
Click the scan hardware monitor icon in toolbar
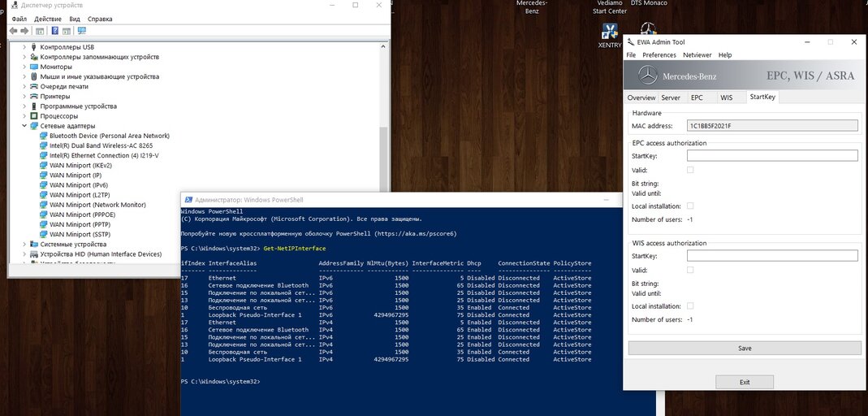tap(82, 31)
